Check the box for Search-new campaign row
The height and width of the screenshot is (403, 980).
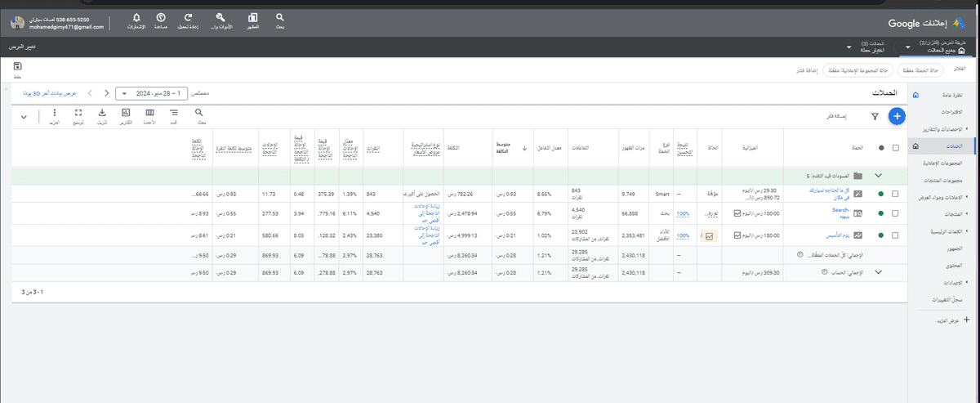(896, 213)
